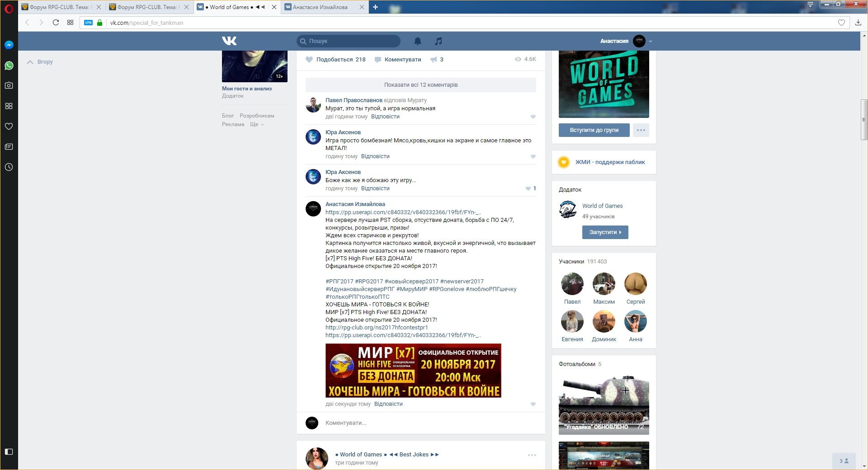Switch to the Анастасия Измайлова tab

(x=324, y=7)
